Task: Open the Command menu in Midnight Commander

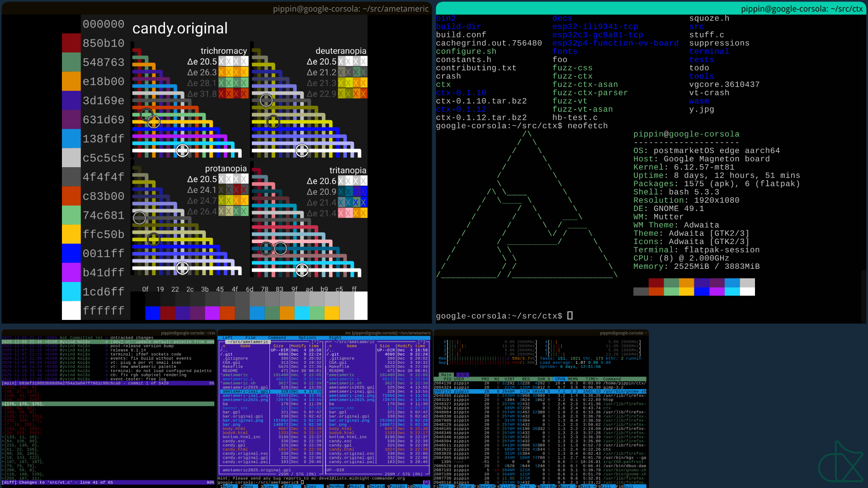Action: [277, 338]
